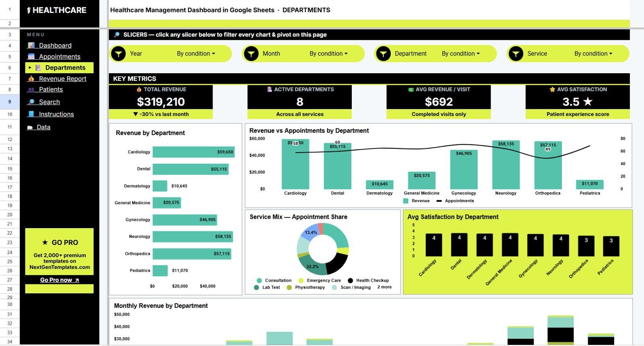
Task: Open Instructions link in menu
Action: [x=56, y=114]
